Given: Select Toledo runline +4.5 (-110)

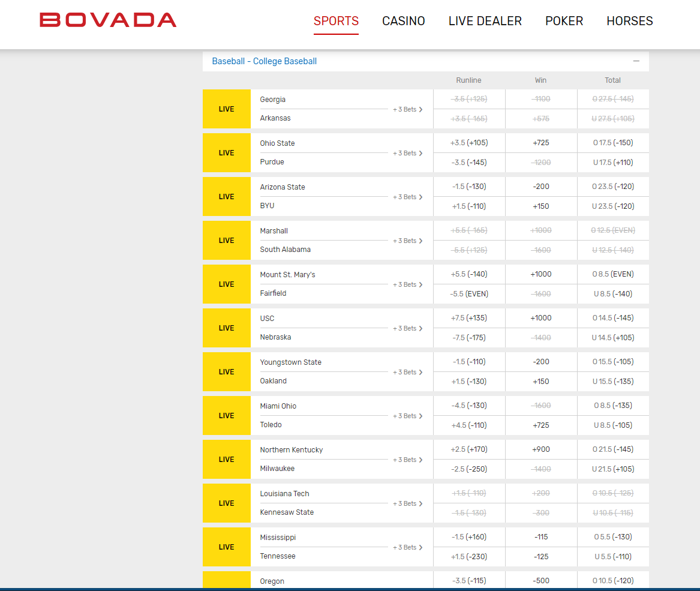Looking at the screenshot, I should pos(469,425).
